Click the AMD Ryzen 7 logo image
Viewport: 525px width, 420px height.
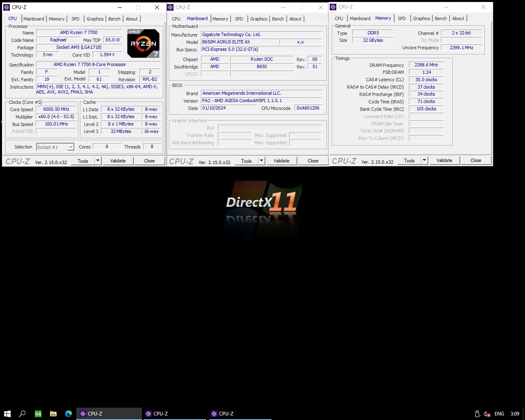[x=143, y=43]
